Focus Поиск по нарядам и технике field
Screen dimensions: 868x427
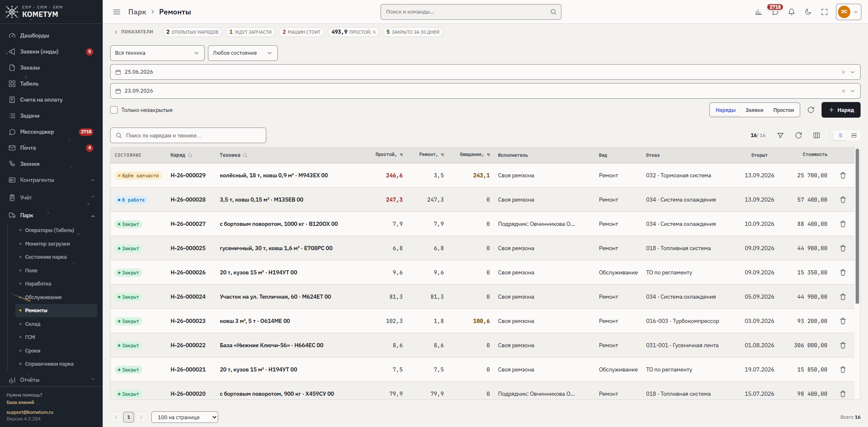coord(188,135)
